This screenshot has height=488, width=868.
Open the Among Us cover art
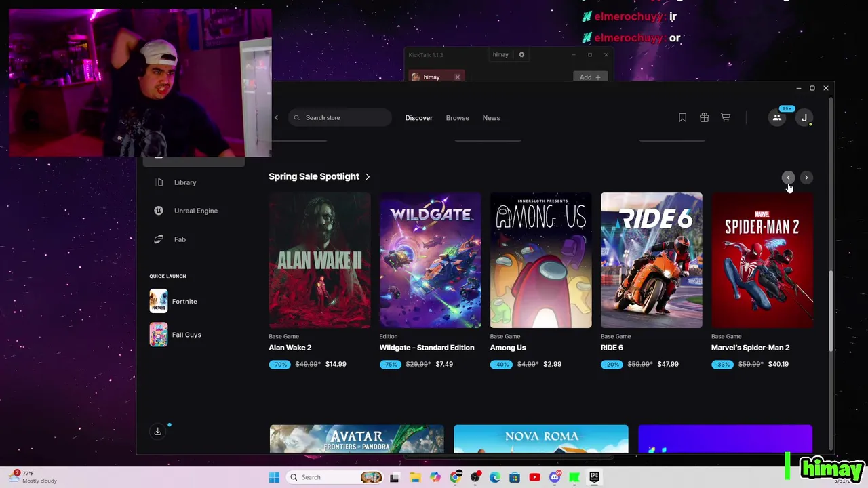[540, 260]
